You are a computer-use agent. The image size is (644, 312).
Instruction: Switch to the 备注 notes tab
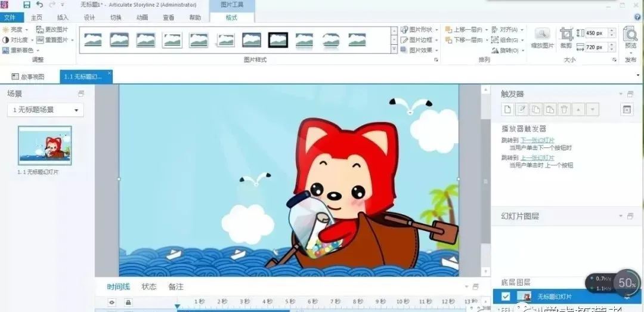pos(176,287)
